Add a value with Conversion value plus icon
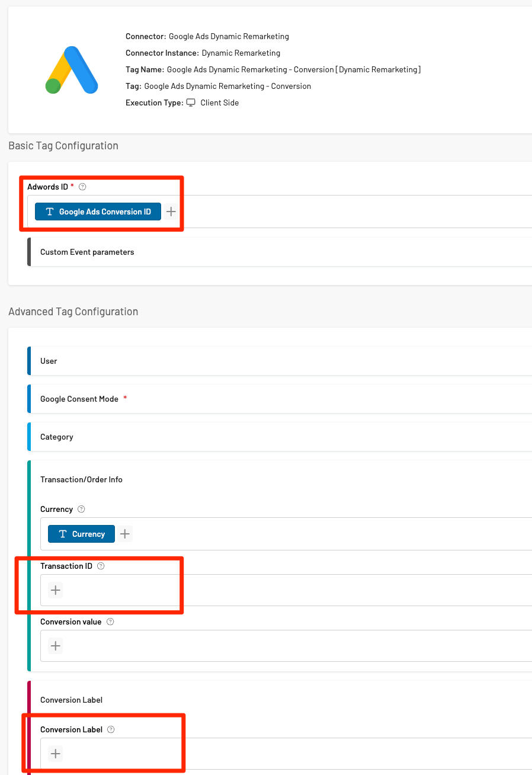Screen dimensions: 532x775 (x=56, y=646)
